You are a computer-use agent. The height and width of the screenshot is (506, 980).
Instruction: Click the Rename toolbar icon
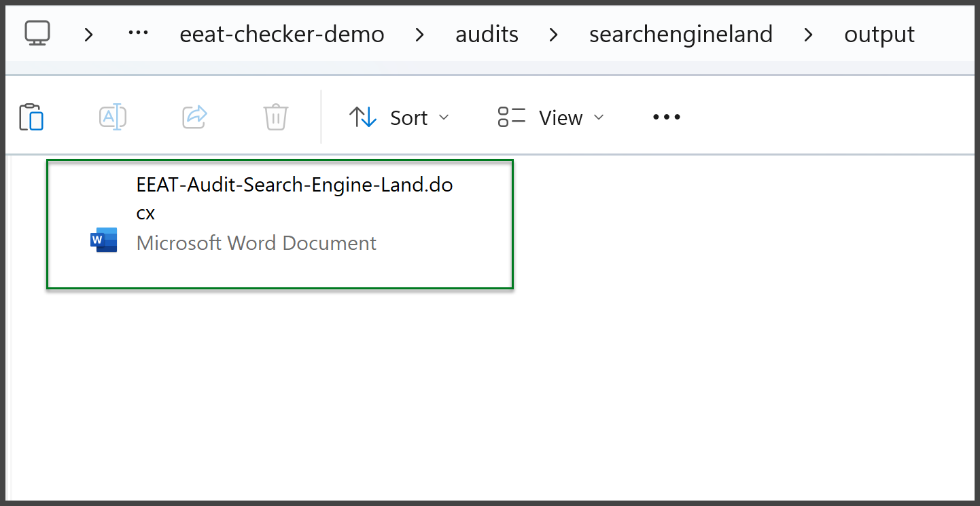click(113, 117)
